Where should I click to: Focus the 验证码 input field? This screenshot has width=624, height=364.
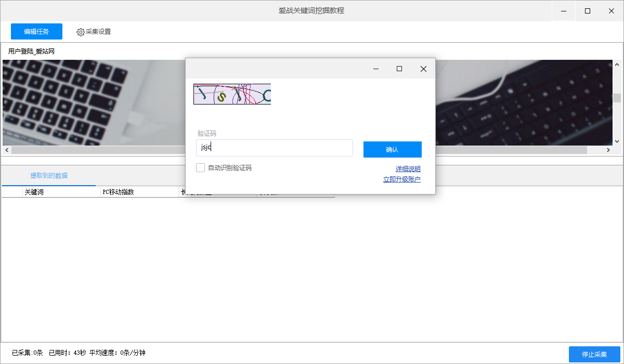point(275,148)
